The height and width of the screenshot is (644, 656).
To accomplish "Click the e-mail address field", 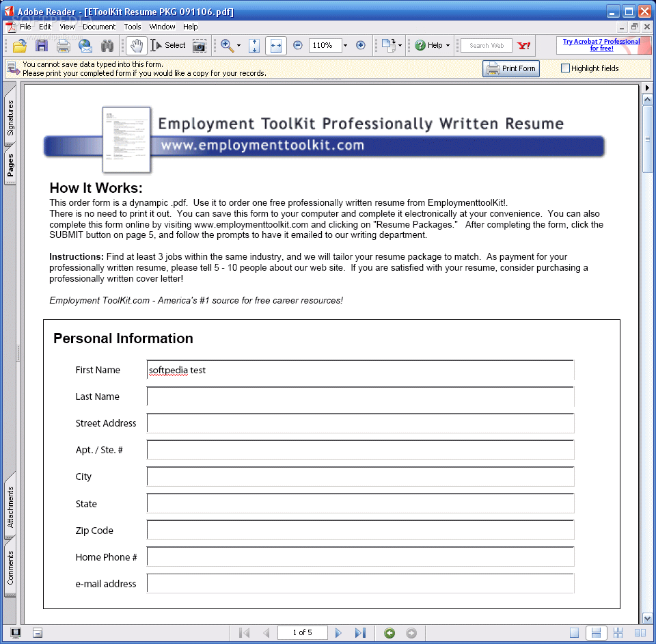I will pos(360,584).
